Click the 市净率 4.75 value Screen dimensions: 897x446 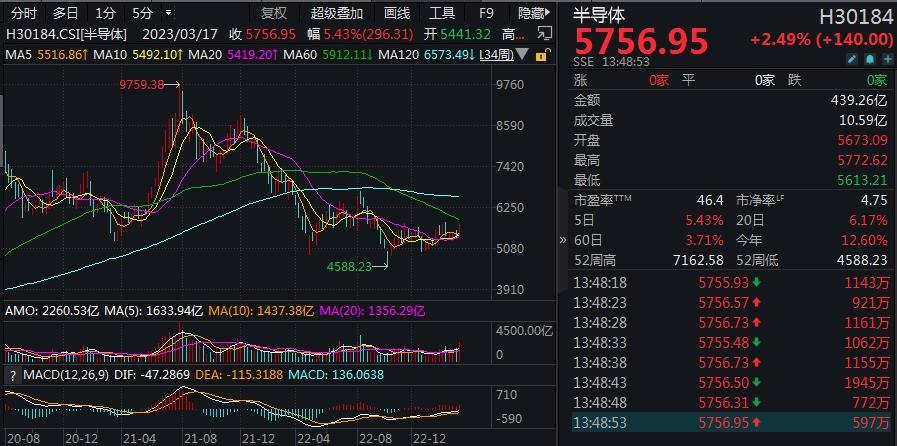(874, 200)
